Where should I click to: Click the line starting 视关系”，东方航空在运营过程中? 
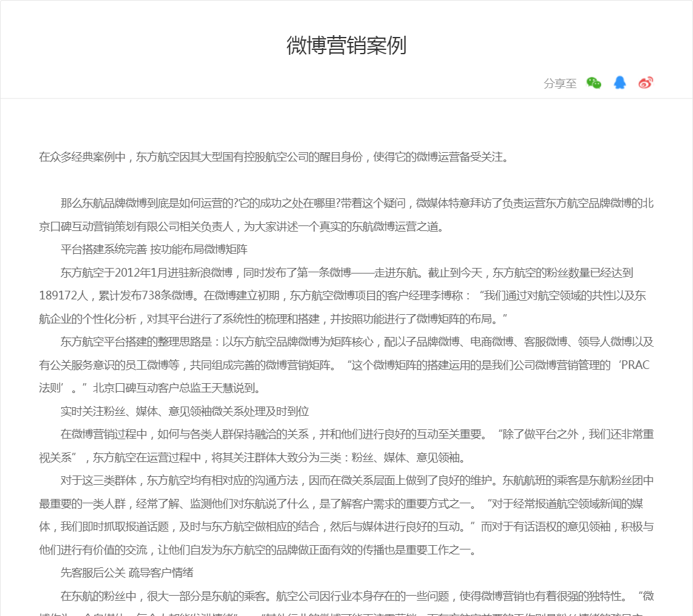tap(254, 457)
